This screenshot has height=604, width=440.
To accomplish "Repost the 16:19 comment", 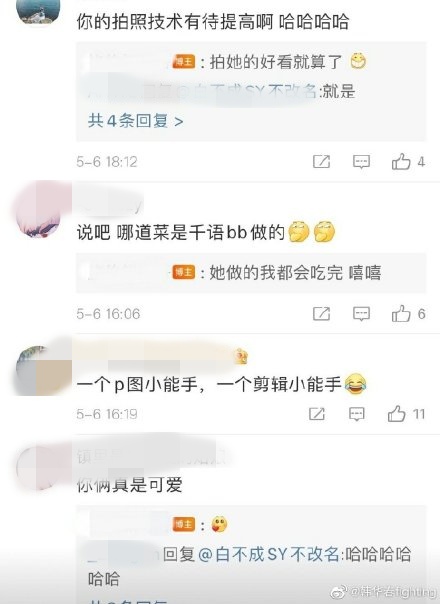I will pyautogui.click(x=317, y=414).
